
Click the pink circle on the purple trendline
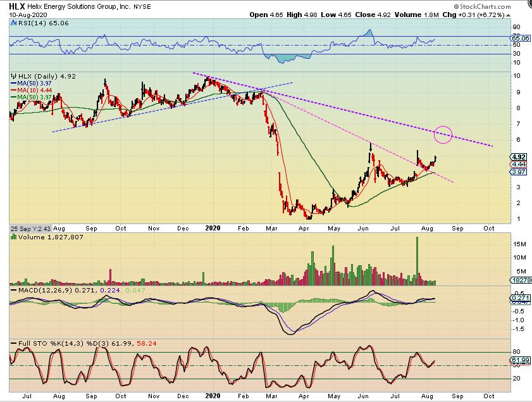(443, 134)
